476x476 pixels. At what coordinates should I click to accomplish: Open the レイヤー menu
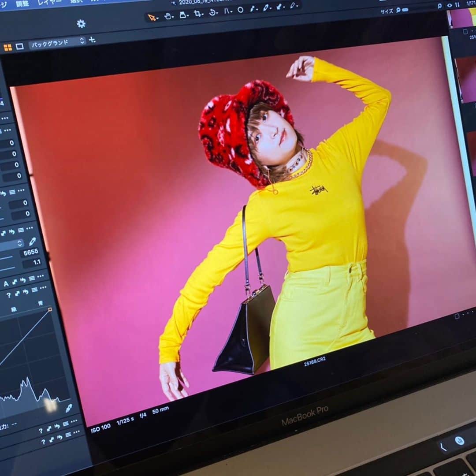coord(49,3)
